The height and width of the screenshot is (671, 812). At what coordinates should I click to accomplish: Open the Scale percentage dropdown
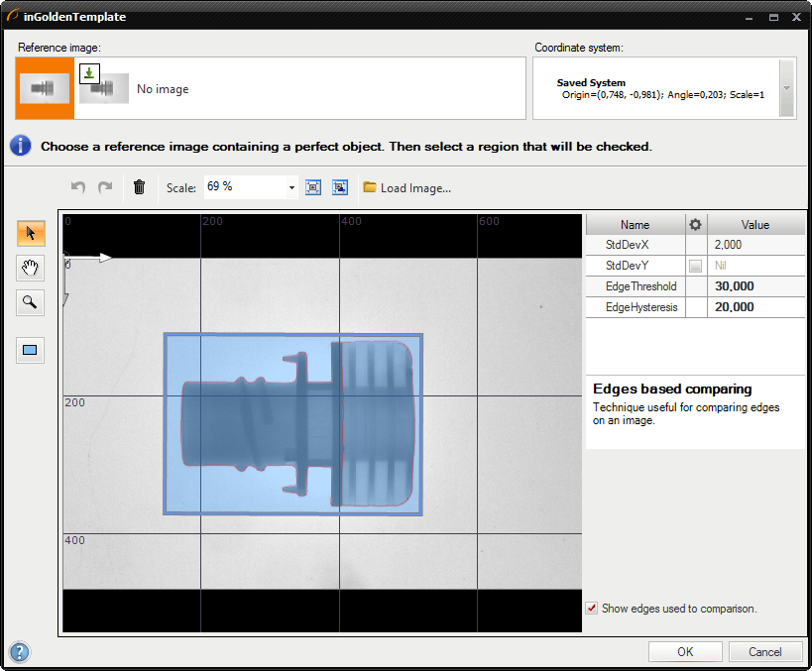point(291,187)
